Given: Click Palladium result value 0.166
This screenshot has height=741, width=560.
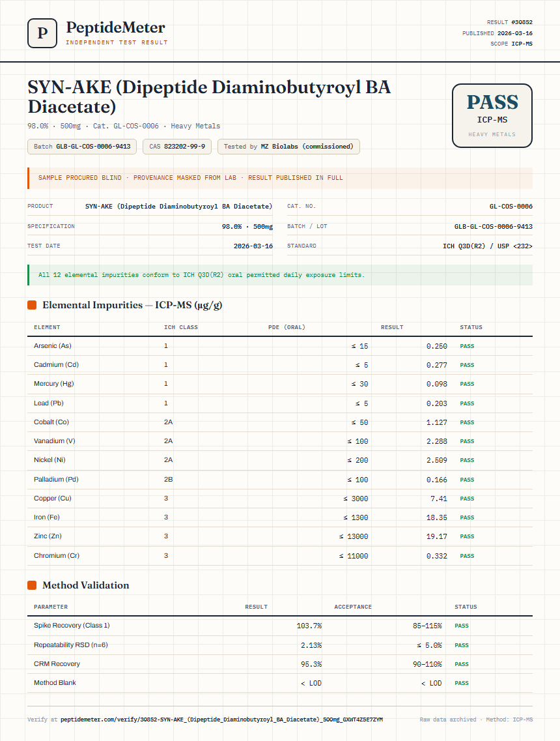Looking at the screenshot, I should pyautogui.click(x=437, y=480).
